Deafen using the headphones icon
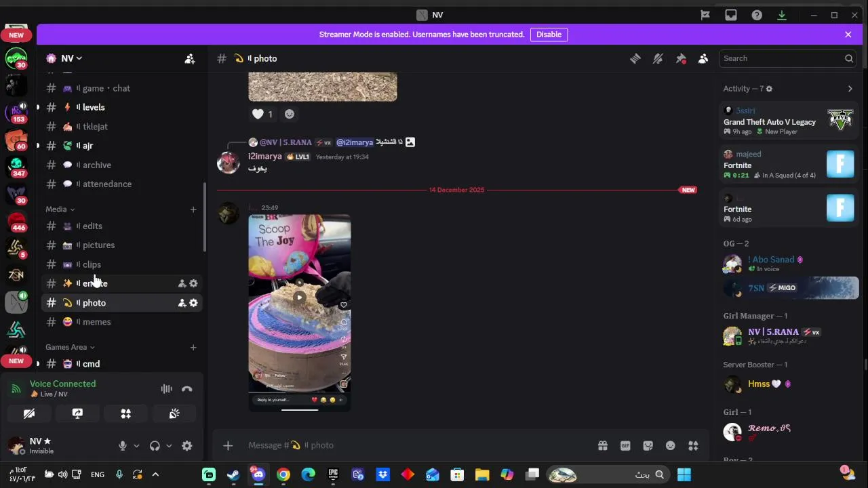The height and width of the screenshot is (488, 868). click(x=155, y=445)
